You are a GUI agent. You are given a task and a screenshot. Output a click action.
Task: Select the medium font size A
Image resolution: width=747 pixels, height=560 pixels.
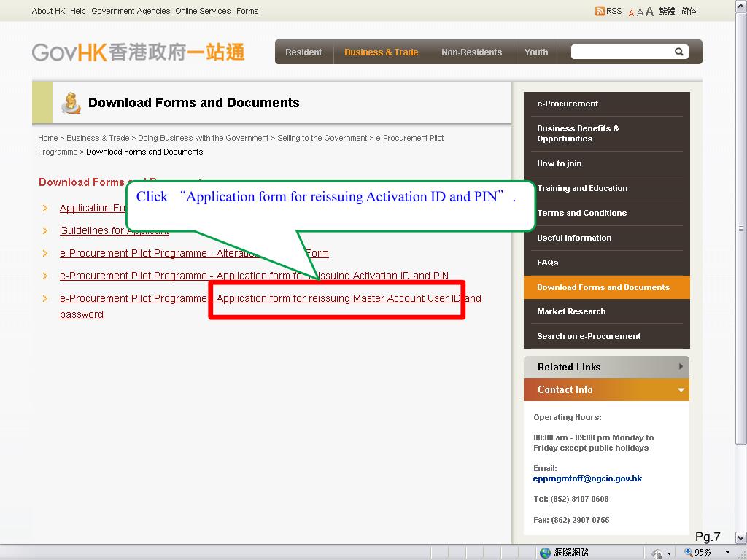pos(640,12)
